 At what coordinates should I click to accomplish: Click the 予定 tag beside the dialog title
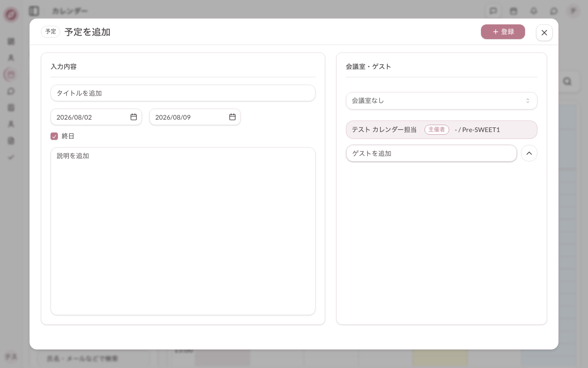coord(51,32)
